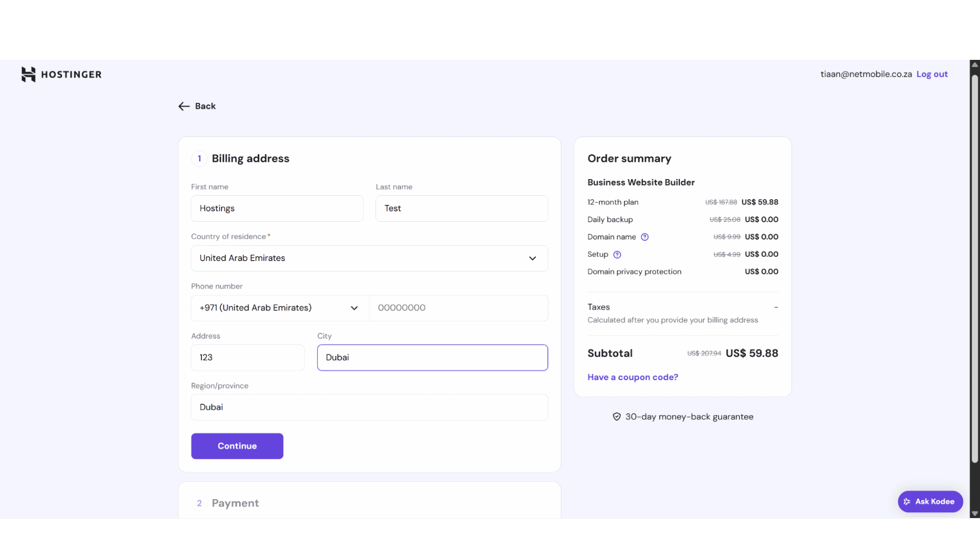980x552 pixels.
Task: Click the Region/province input field
Action: click(x=369, y=407)
